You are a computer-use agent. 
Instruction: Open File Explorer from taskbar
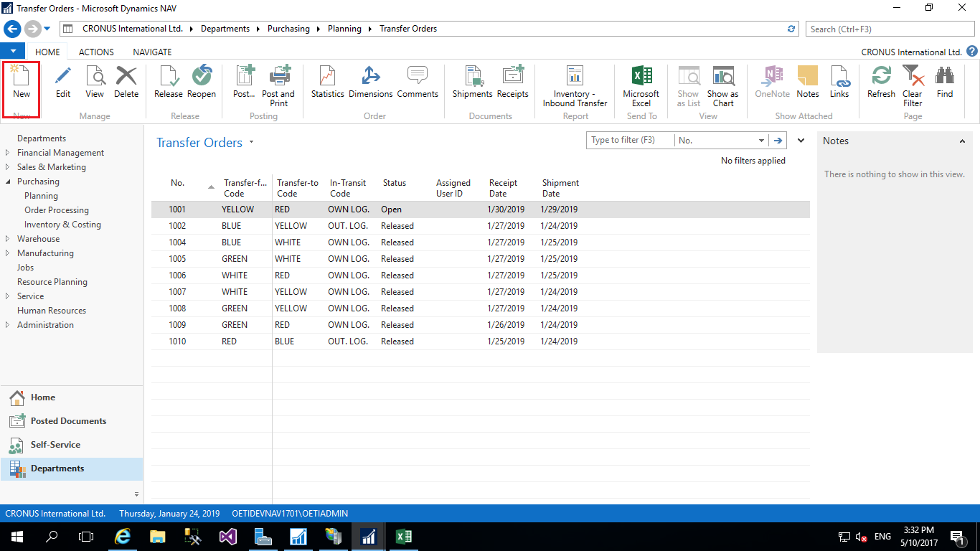click(x=158, y=537)
